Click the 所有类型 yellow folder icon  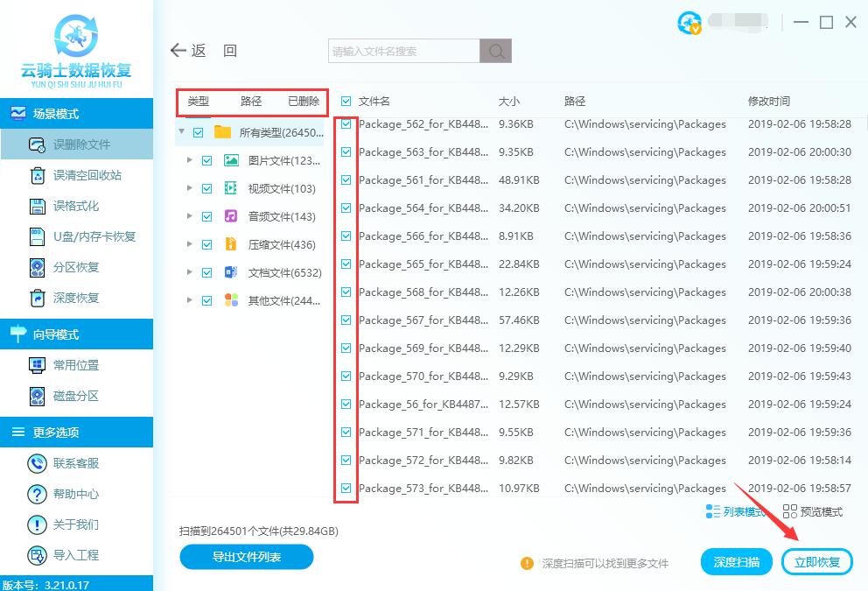click(x=222, y=132)
